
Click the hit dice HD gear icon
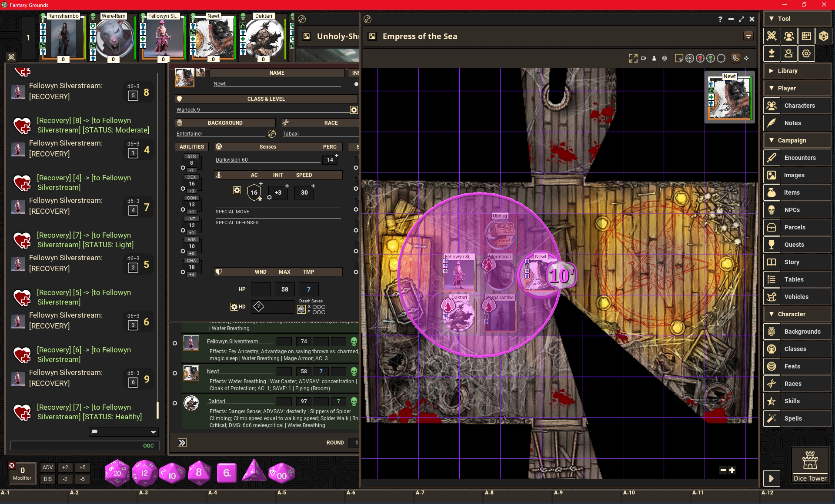pyautogui.click(x=234, y=307)
